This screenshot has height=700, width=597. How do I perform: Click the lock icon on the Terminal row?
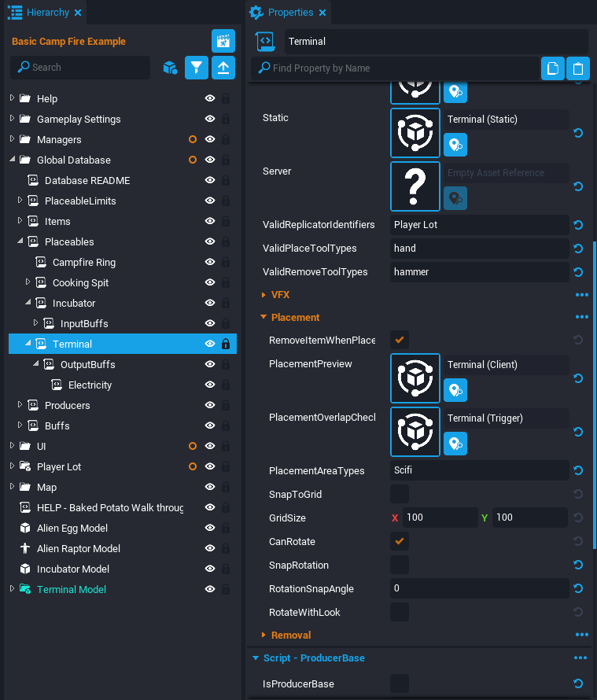point(226,344)
